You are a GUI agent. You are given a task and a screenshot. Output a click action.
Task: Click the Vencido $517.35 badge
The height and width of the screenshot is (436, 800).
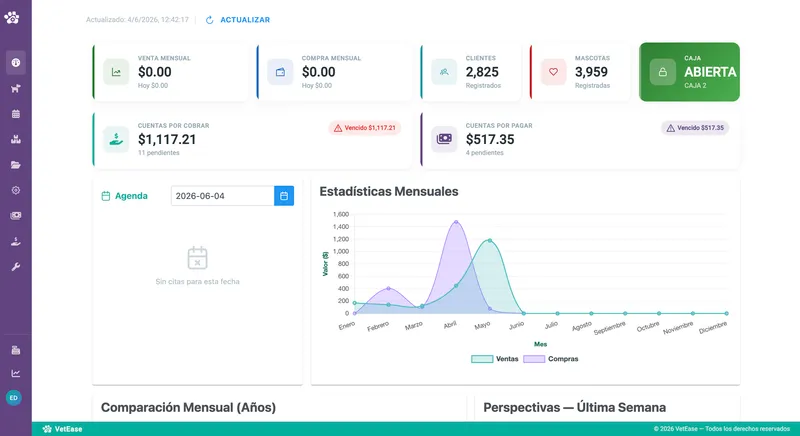click(x=695, y=128)
